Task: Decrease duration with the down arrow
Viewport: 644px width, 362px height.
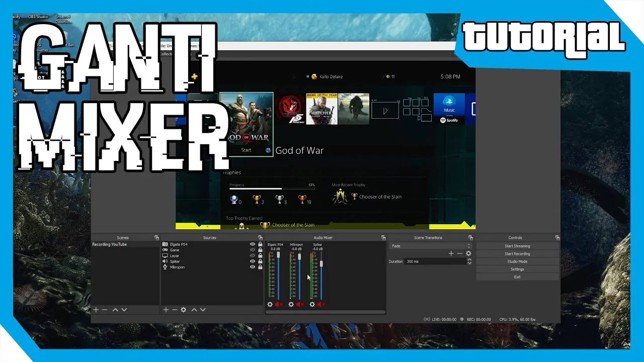Action: pyautogui.click(x=469, y=263)
